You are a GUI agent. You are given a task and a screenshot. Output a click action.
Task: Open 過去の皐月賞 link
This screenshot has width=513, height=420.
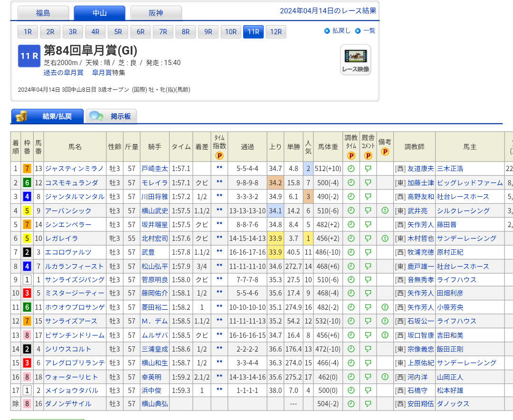[x=63, y=73]
